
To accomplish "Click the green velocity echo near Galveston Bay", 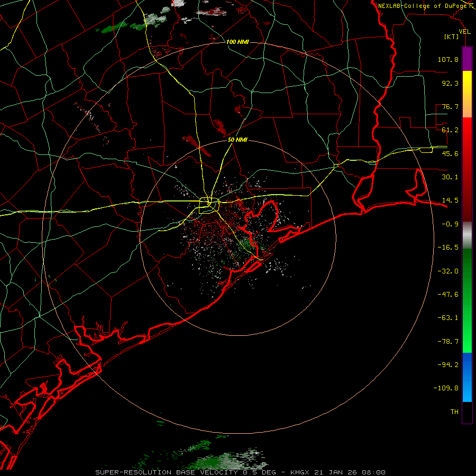I will click(246, 244).
